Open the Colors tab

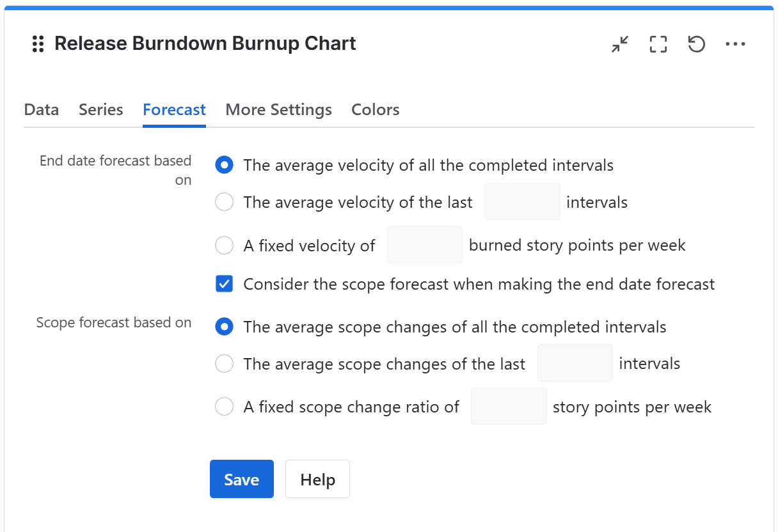(375, 109)
